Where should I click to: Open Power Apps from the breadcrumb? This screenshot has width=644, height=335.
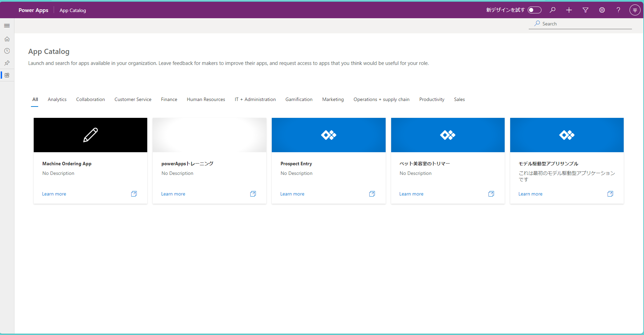(x=33, y=10)
